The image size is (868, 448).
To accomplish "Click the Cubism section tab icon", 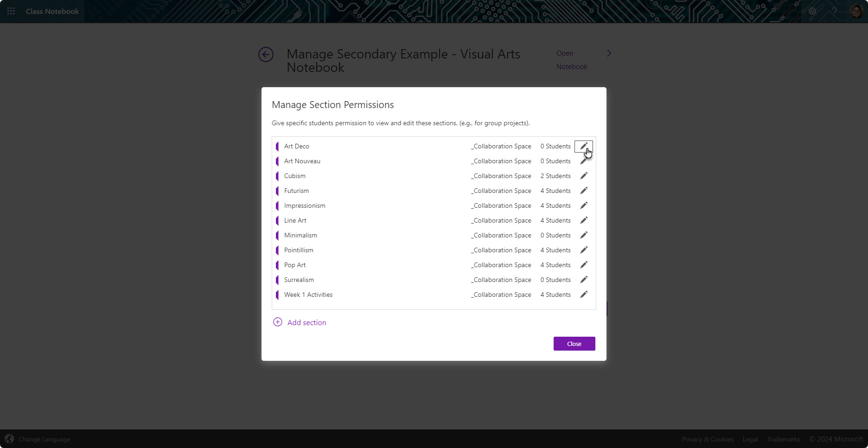I will pos(277,176).
